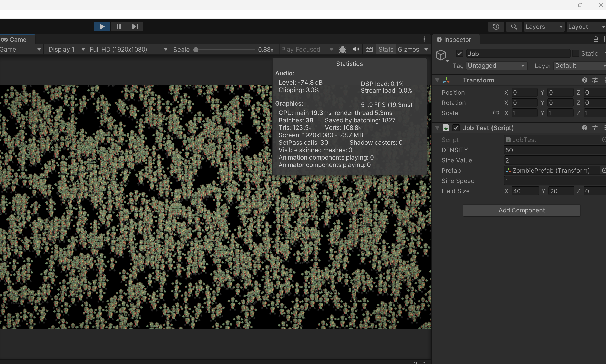
Task: Open Job Test script help icon
Action: click(585, 128)
